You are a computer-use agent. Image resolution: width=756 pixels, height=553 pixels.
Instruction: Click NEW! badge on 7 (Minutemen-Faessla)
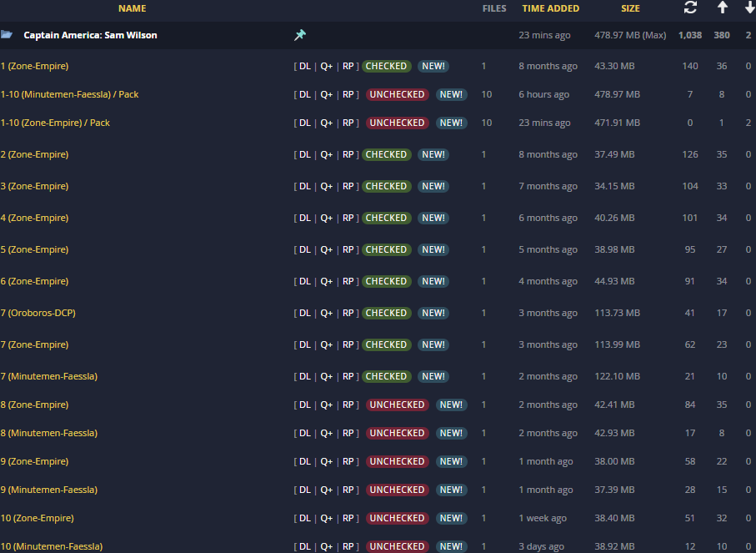(433, 376)
